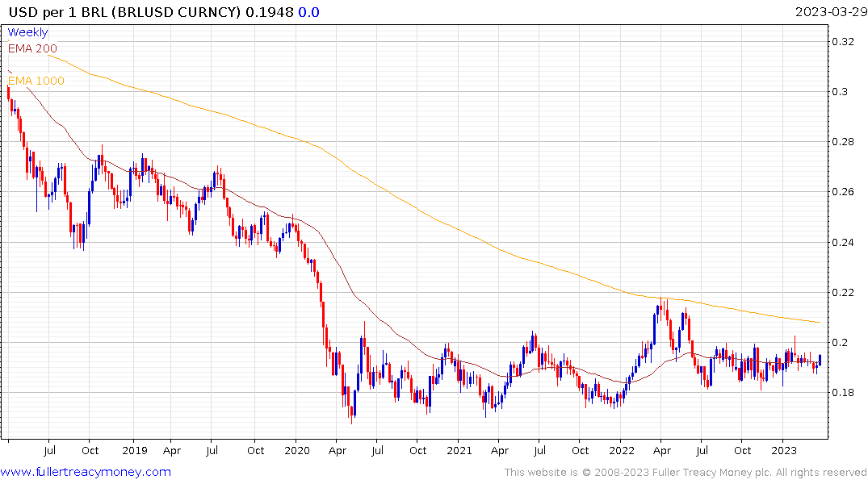Click the copyright notice by Fuller Treacy Money
This screenshot has height=484, width=868.
(x=686, y=473)
